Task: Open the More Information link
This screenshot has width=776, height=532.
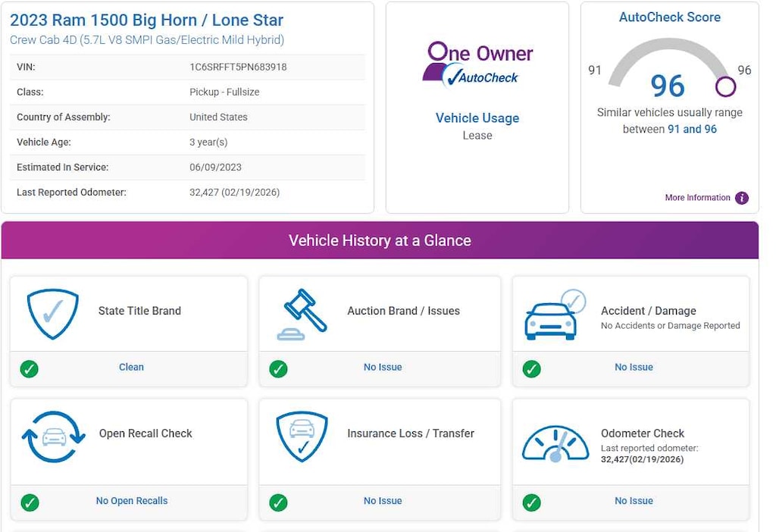Action: pos(697,198)
